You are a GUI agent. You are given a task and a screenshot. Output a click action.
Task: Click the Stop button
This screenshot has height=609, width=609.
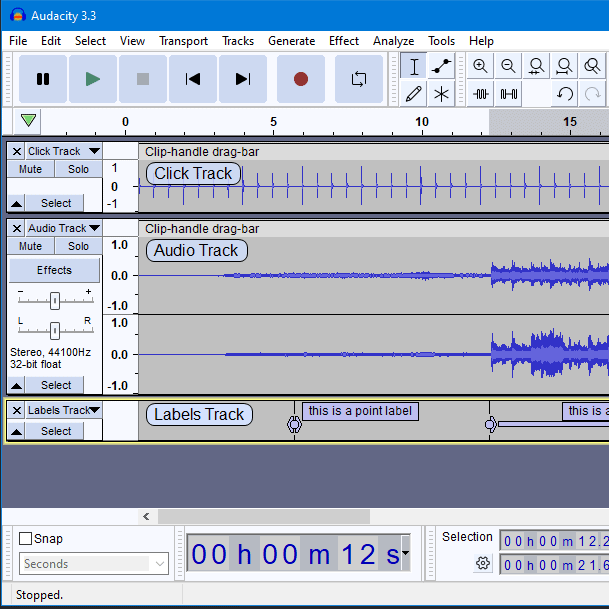[143, 79]
